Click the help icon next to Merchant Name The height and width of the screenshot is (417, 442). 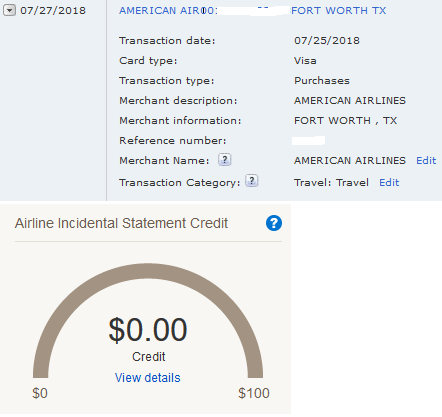225,160
